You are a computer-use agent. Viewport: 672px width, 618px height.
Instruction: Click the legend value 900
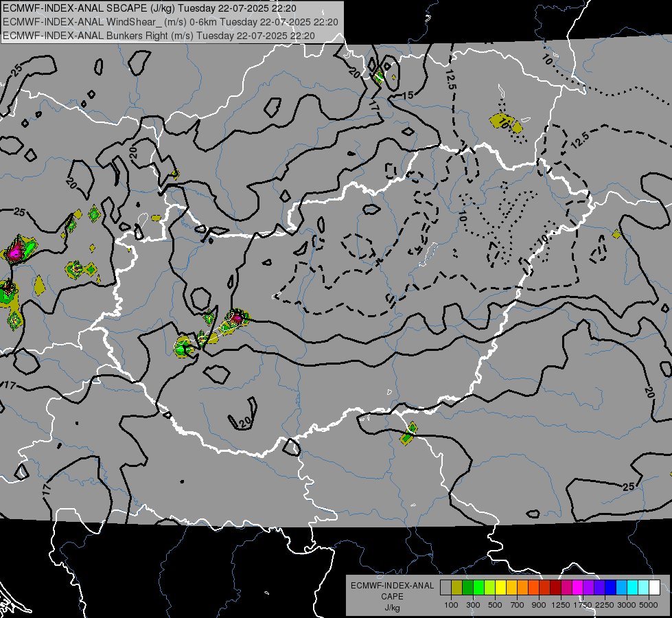(x=539, y=605)
